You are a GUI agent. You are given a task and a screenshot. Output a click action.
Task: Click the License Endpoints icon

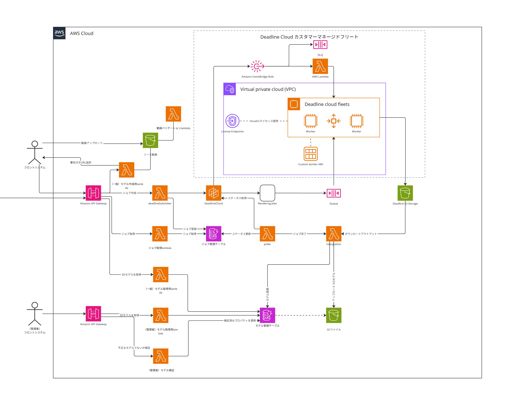tap(232, 121)
